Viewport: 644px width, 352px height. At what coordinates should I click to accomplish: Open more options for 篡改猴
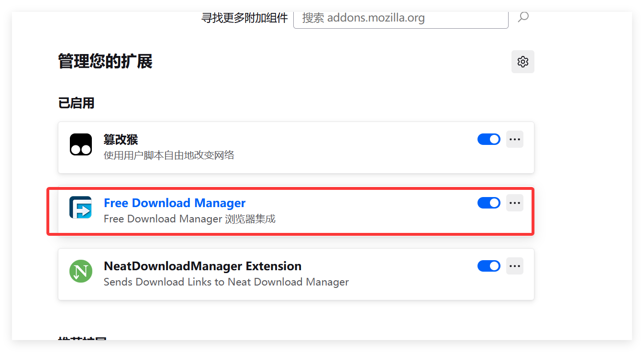point(515,139)
